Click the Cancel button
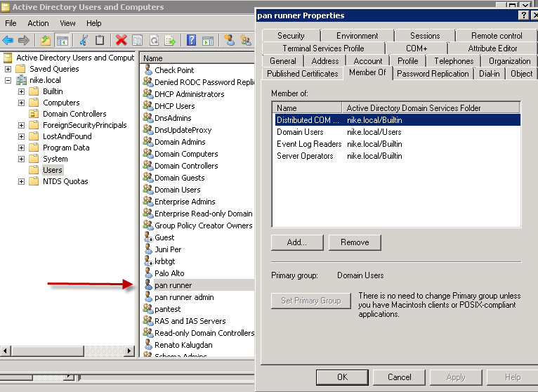This screenshot has height=392, width=538. [x=399, y=377]
